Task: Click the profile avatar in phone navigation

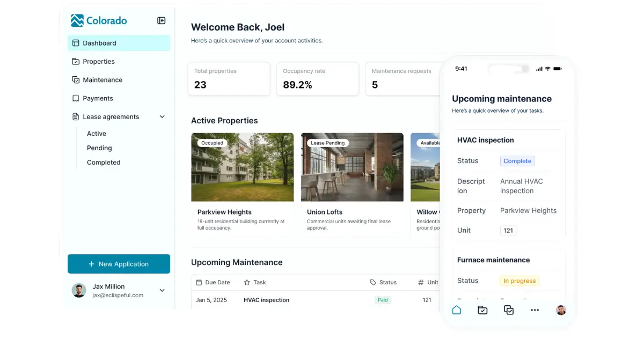Action: (560, 310)
